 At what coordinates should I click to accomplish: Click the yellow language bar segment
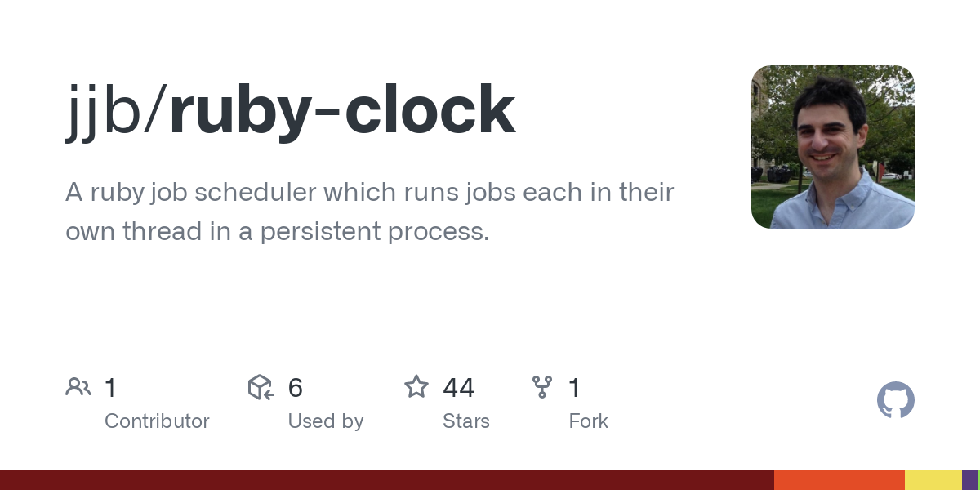[933, 480]
